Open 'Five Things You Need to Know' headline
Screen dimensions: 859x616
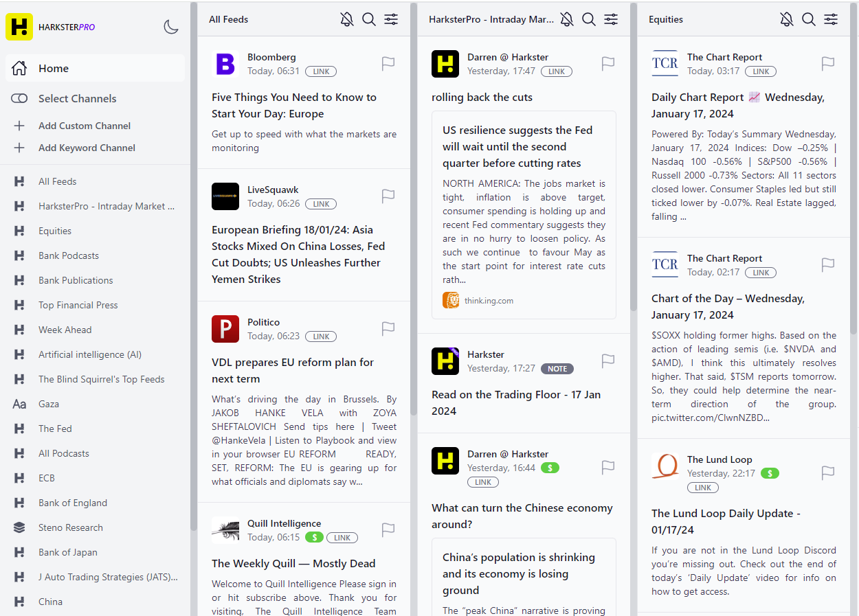point(294,106)
